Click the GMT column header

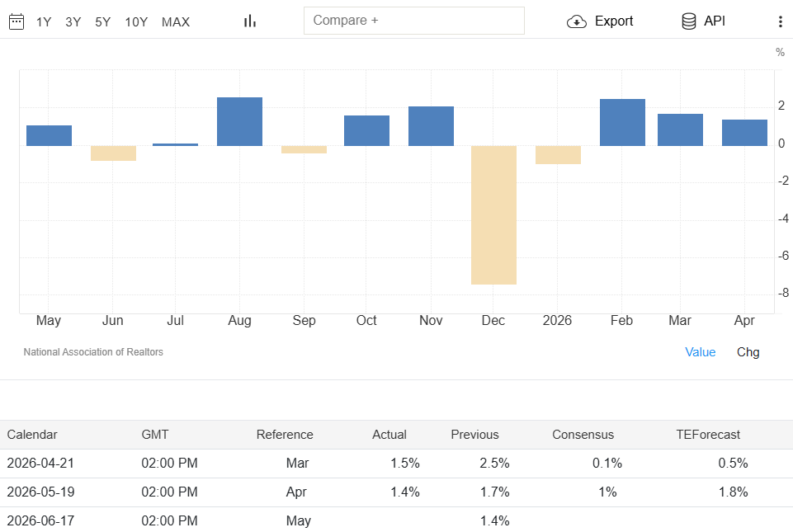coord(155,435)
